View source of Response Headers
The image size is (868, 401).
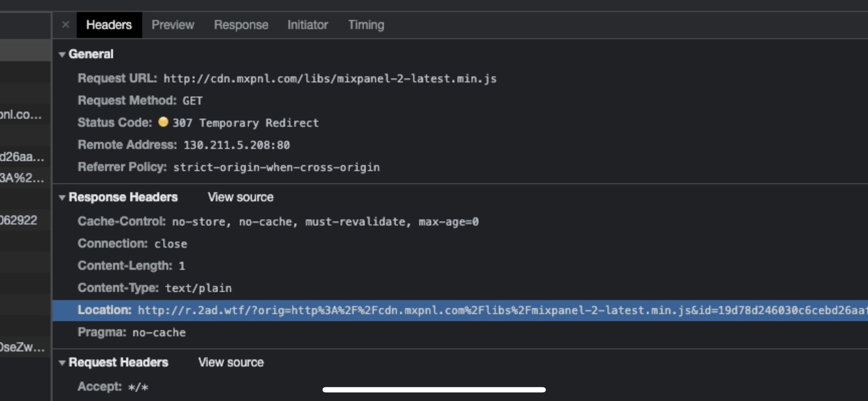click(240, 197)
